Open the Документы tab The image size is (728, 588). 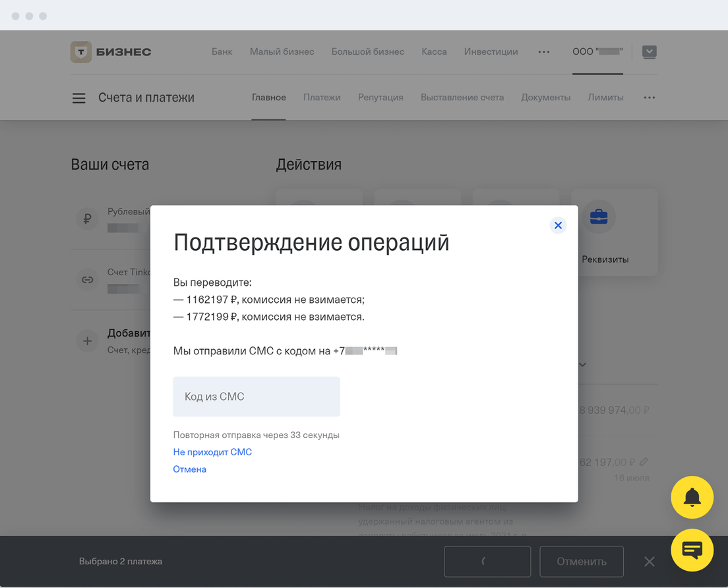pyautogui.click(x=545, y=98)
